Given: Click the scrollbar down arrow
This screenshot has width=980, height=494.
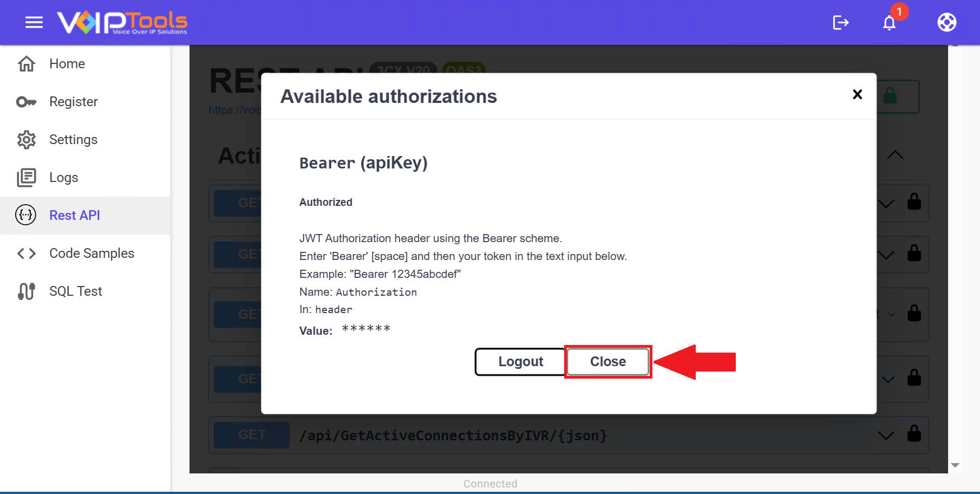Looking at the screenshot, I should pyautogui.click(x=955, y=465).
